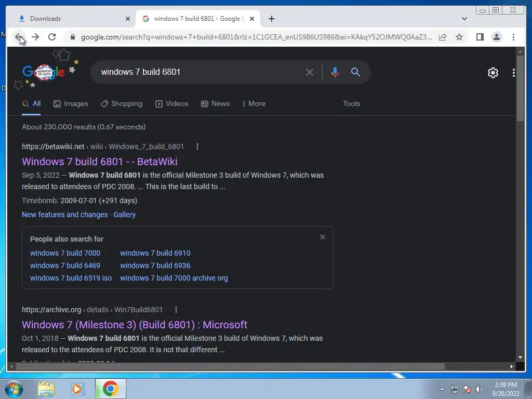
Task: Open the Gallery sitelink
Action: pos(125,215)
